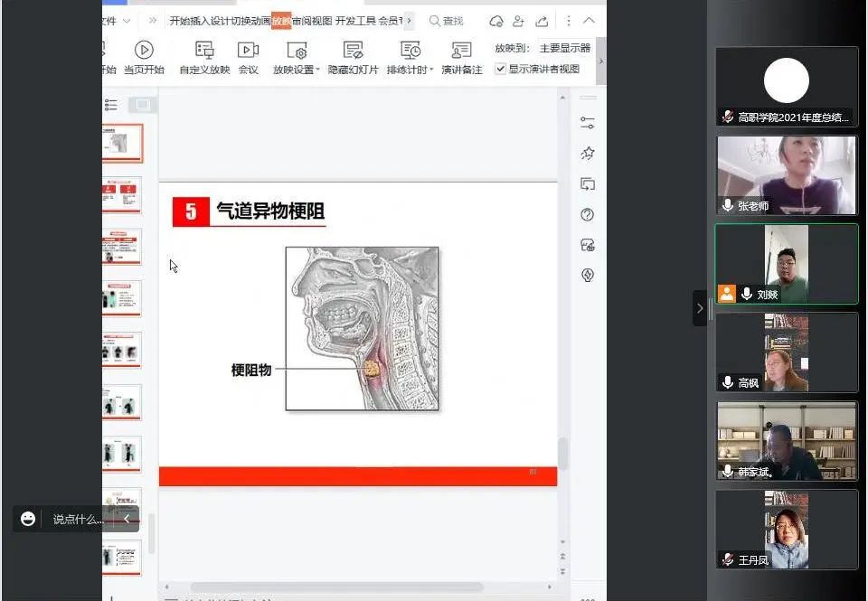Click the star animation icon in sidebar
The image size is (868, 601).
tap(588, 154)
